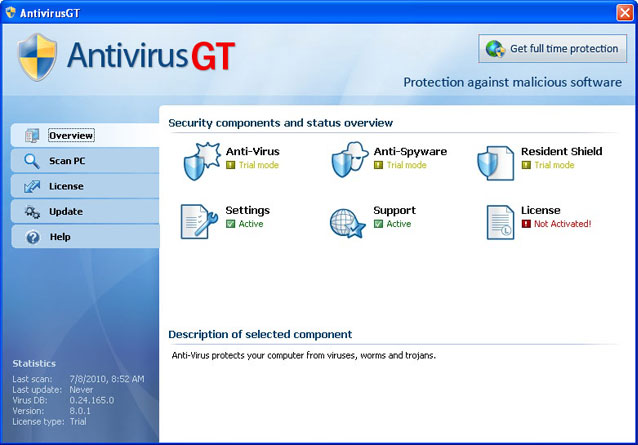The image size is (638, 445).
Task: Open the Scan PC section
Action: [85, 161]
